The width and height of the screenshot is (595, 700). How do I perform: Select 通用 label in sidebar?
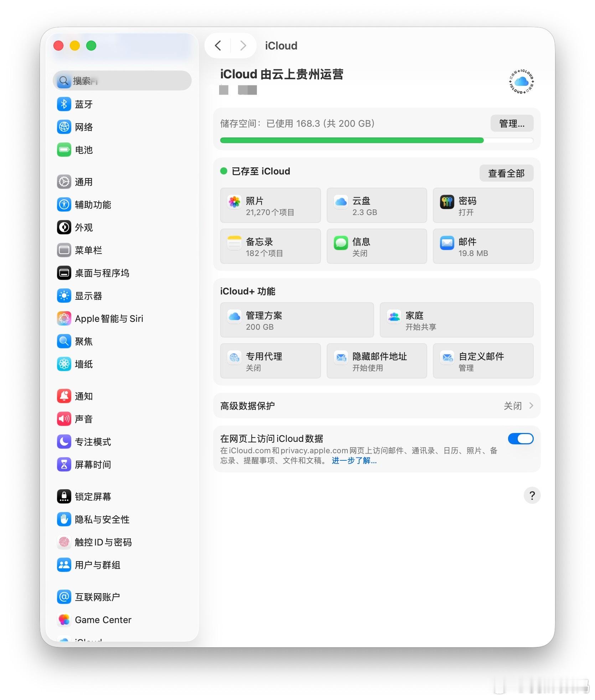pos(84,182)
